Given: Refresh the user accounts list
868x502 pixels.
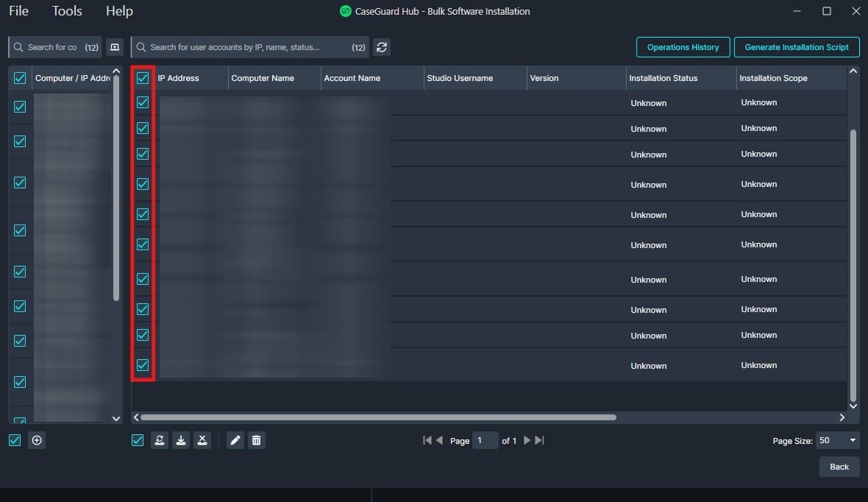Looking at the screenshot, I should [x=381, y=47].
